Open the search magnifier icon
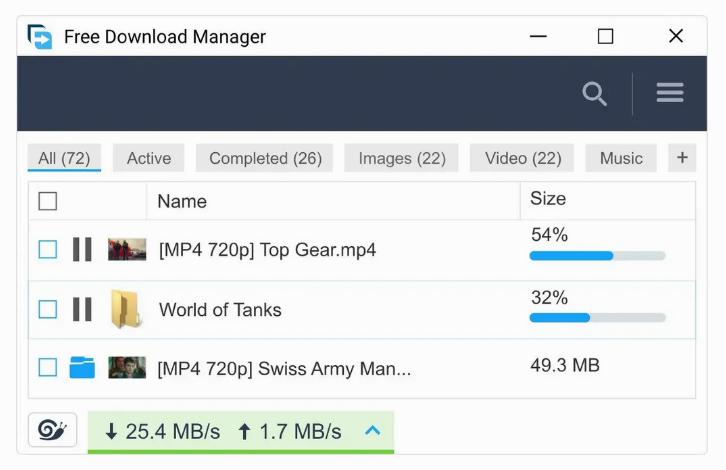 [594, 94]
